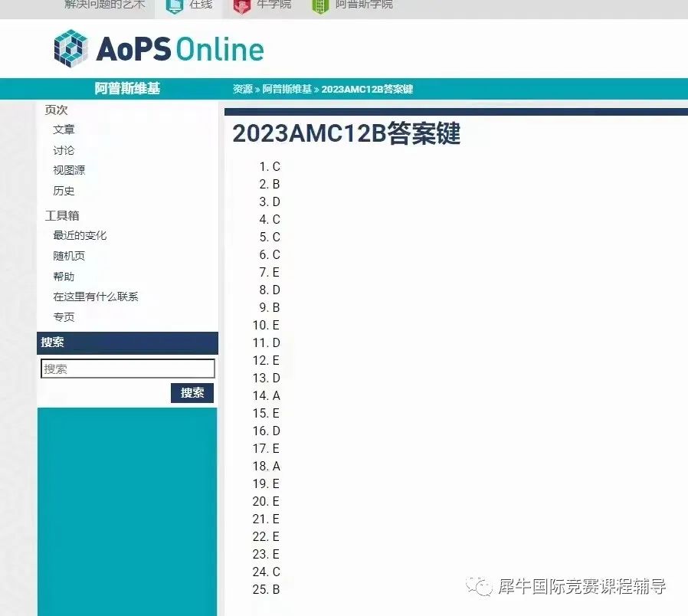
Task: Open the 帮助 link
Action: coord(64,277)
